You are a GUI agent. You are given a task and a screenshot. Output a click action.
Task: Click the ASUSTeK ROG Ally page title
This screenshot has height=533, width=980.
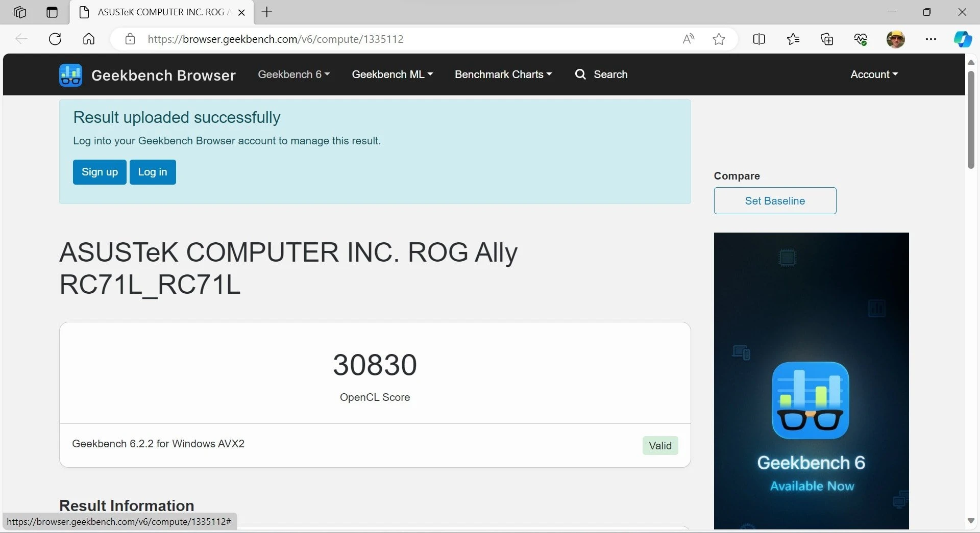288,268
